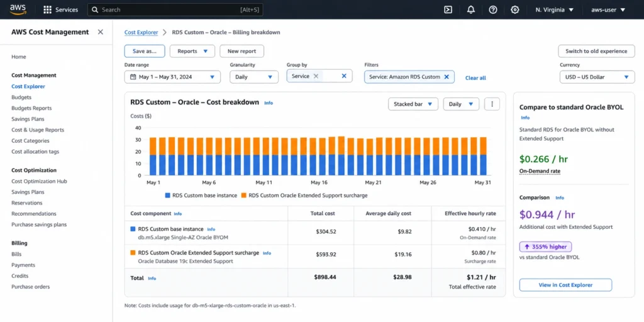This screenshot has height=322, width=644.
Task: Open Budgets Reports in the sidebar
Action: 31,108
